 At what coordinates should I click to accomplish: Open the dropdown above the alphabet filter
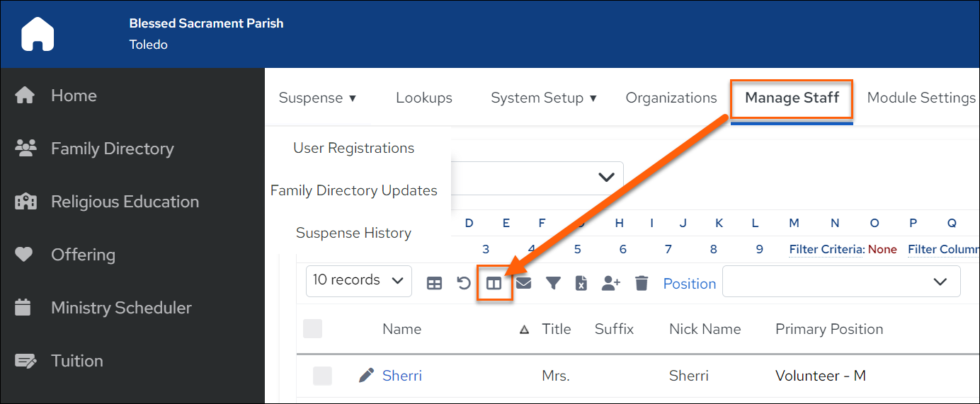[537, 178]
